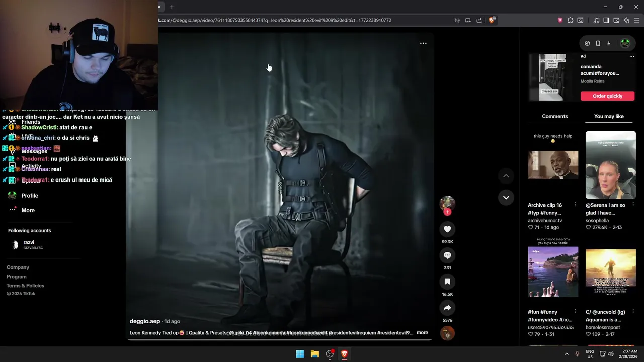
Task: Follow deggio.aep with the red plus button
Action: (x=447, y=212)
